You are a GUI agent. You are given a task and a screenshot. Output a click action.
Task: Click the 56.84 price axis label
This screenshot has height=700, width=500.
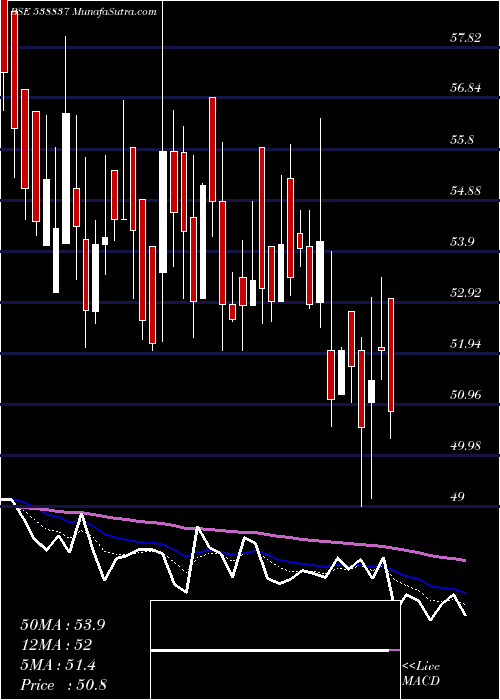tap(466, 88)
